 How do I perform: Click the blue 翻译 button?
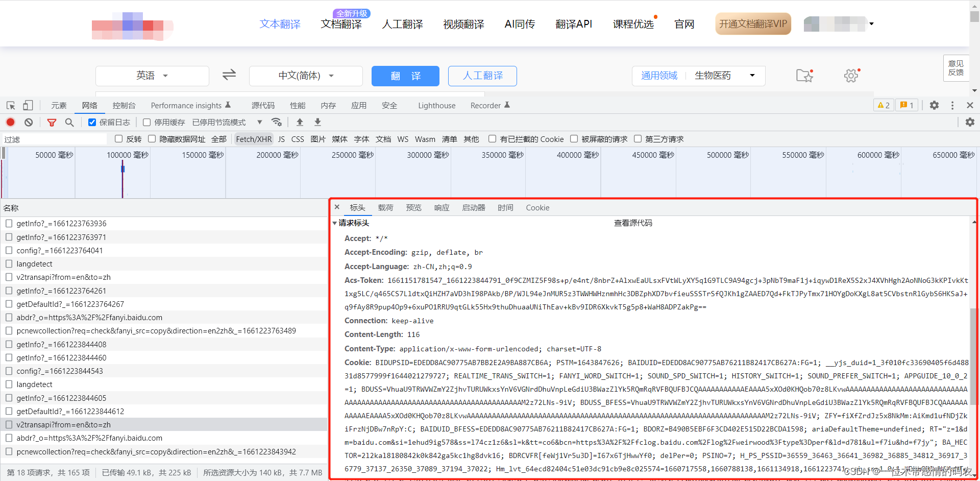pyautogui.click(x=405, y=76)
